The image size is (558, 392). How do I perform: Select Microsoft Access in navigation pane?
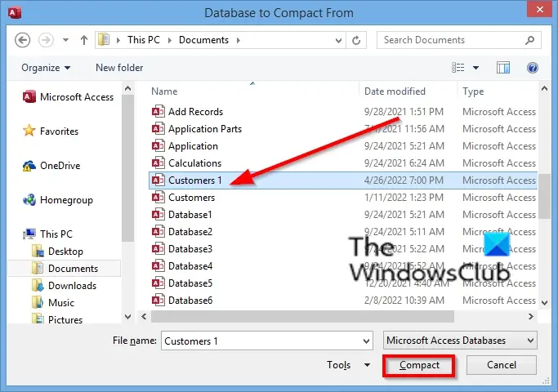[x=68, y=96]
